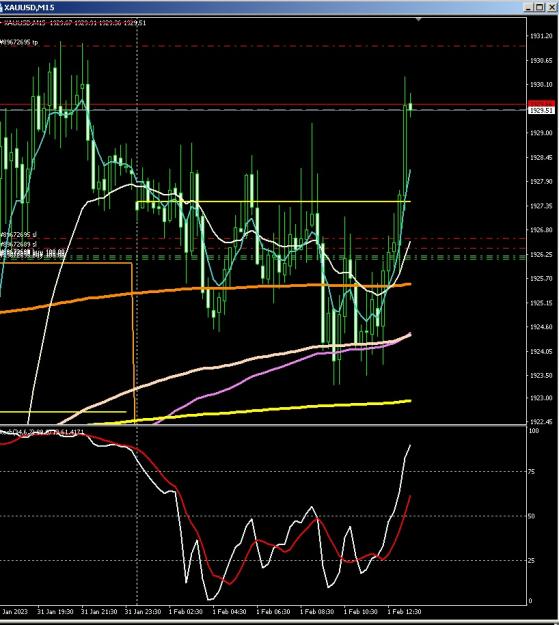This screenshot has width=559, height=625.
Task: Click the 1 Feb 08:30 time label
Action: coord(317,611)
